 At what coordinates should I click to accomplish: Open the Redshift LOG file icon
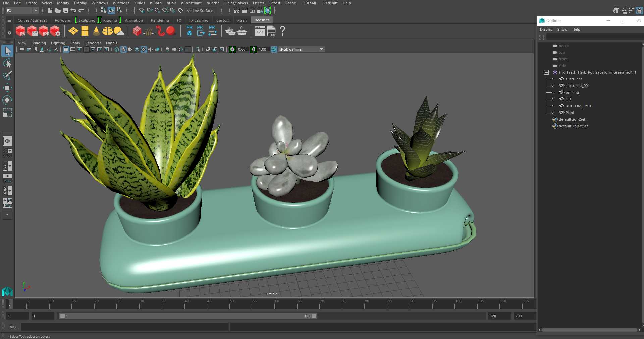click(271, 31)
